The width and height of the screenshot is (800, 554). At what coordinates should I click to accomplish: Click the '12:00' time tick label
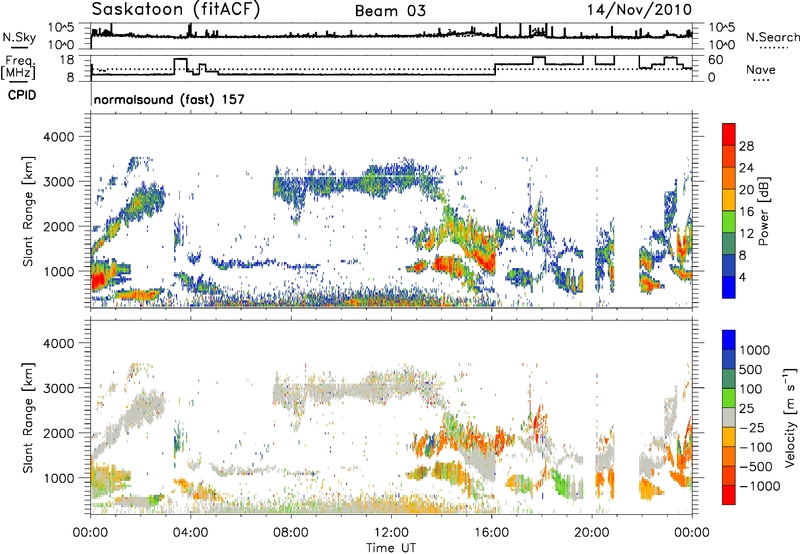point(391,533)
